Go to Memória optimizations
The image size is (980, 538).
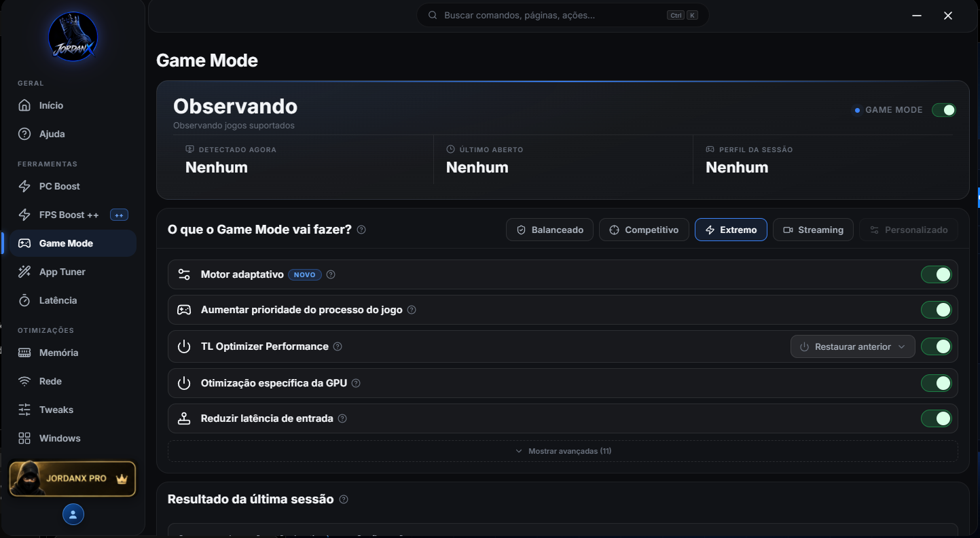73,353
